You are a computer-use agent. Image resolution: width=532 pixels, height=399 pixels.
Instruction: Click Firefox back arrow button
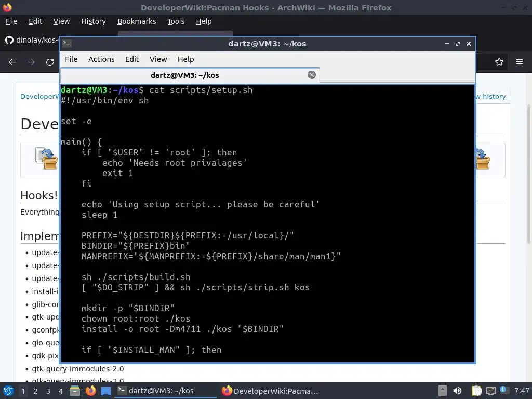pos(12,62)
